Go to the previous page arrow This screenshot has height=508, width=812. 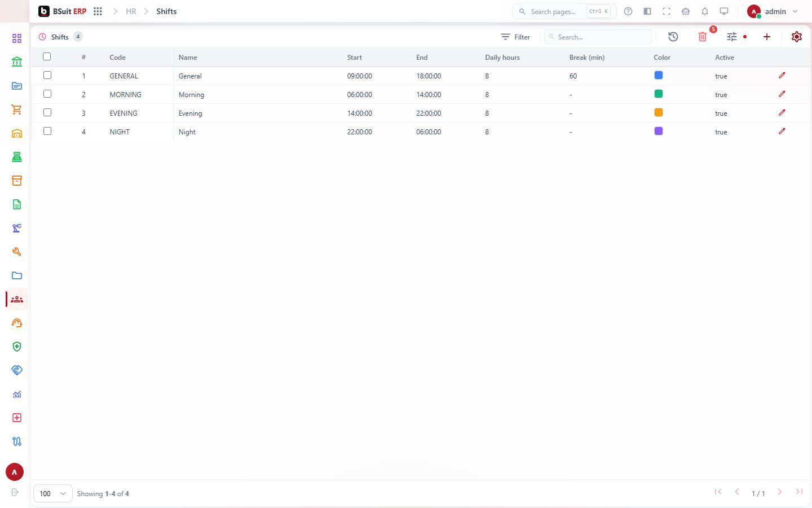tap(737, 492)
